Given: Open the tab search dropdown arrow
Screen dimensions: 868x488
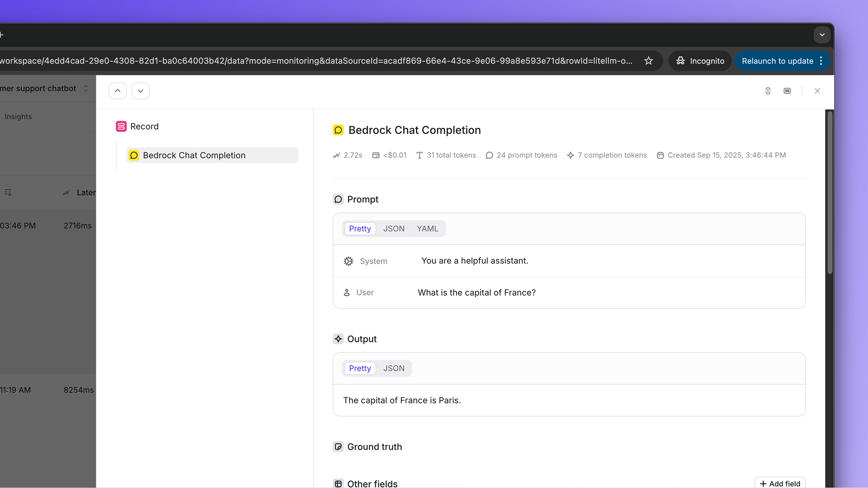Looking at the screenshot, I should [x=822, y=35].
